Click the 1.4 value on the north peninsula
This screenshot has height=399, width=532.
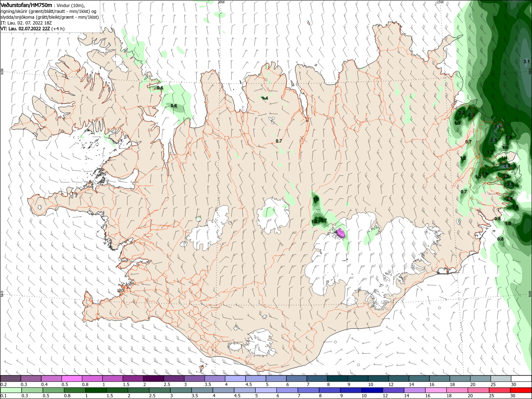[x=264, y=98]
